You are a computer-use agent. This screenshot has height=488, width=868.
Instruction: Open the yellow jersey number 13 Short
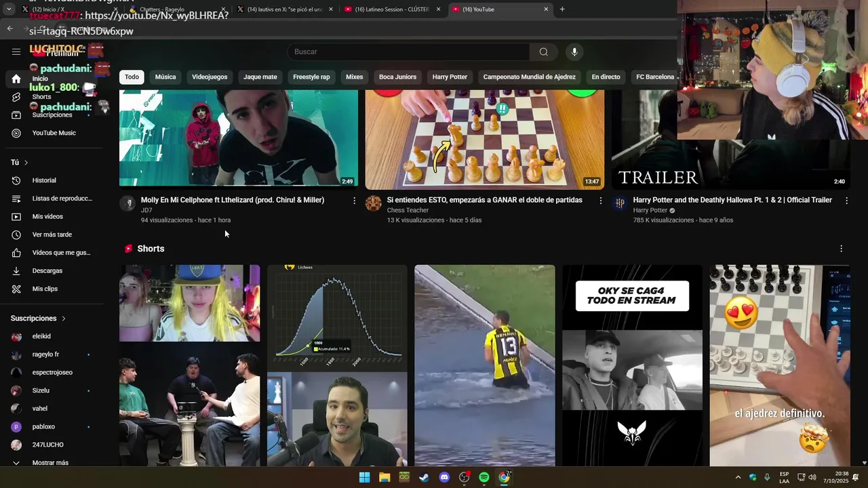click(x=484, y=366)
